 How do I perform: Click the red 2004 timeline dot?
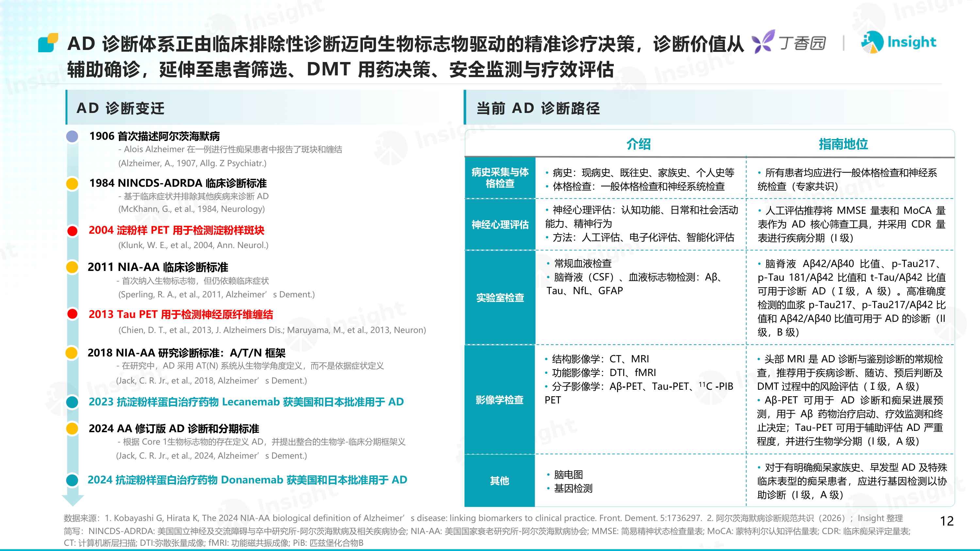[72, 230]
